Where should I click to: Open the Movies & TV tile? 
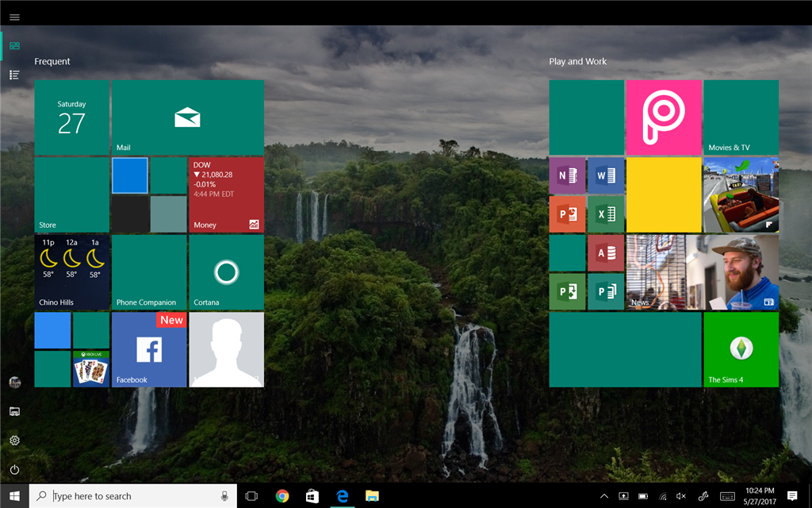point(741,117)
